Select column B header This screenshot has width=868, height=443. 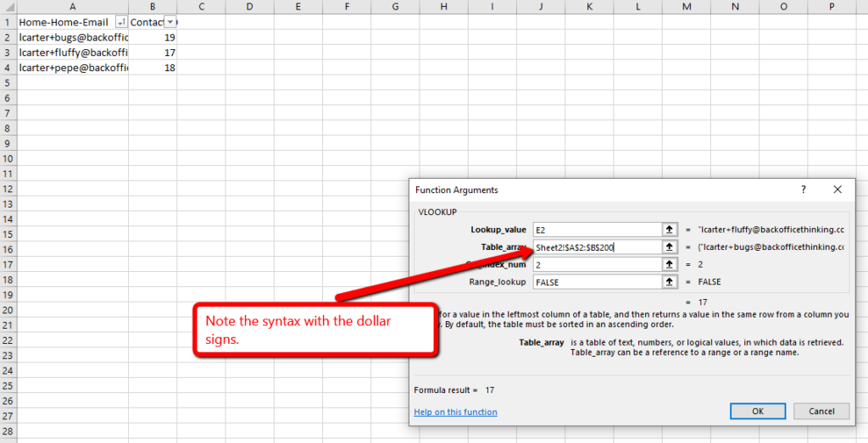pos(153,7)
